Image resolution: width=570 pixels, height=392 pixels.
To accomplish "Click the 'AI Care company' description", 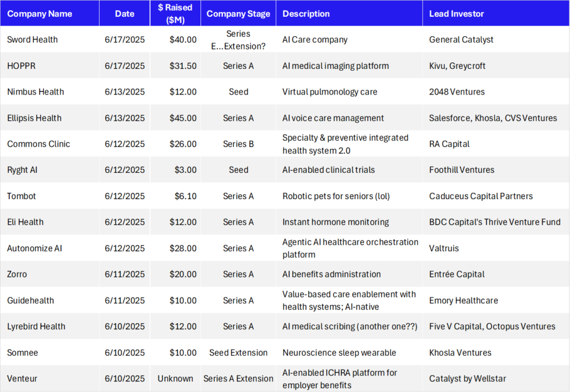I will point(315,39).
